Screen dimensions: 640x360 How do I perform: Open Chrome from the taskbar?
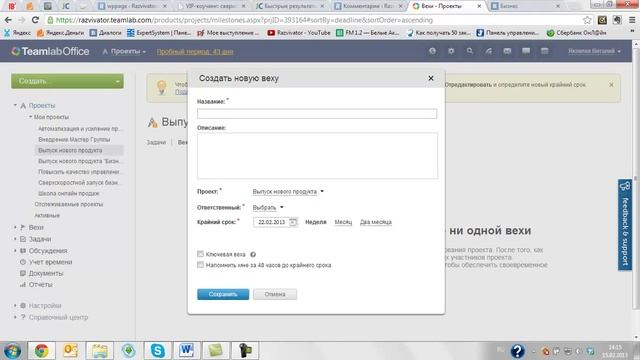41,351
